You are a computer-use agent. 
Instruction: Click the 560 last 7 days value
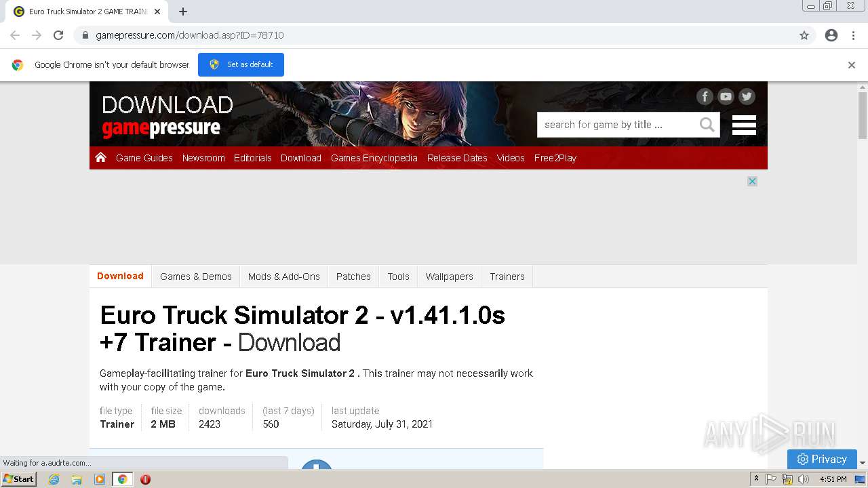click(x=271, y=424)
